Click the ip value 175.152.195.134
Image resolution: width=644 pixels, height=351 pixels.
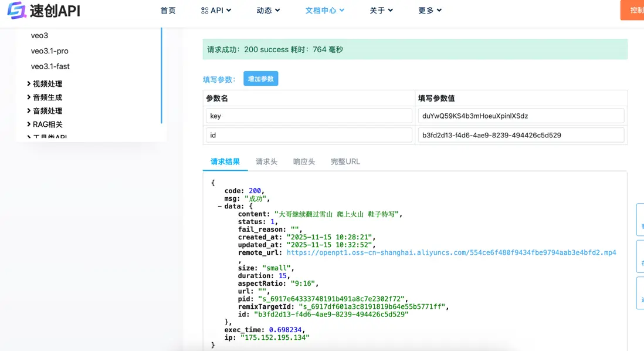(x=275, y=338)
